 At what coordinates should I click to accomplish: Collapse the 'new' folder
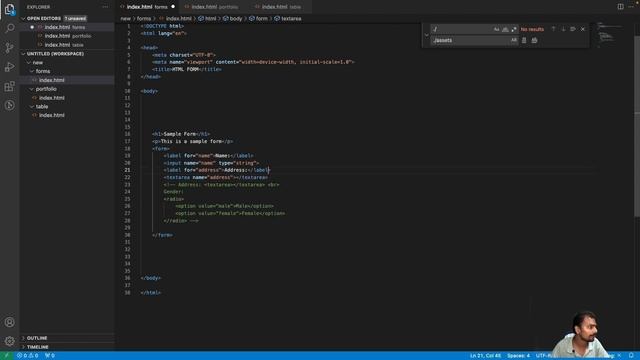point(29,62)
